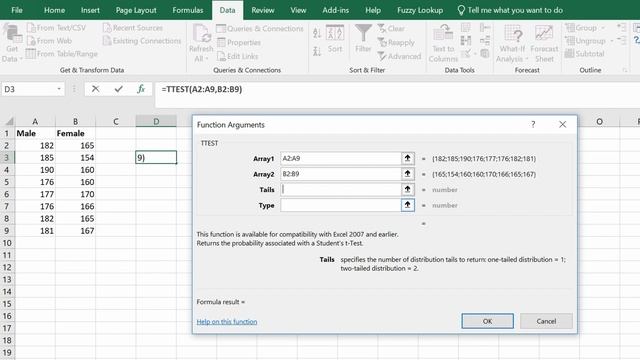Open the Ungroup dropdown
Image resolution: width=640 pixels, height=360 pixels.
[589, 41]
